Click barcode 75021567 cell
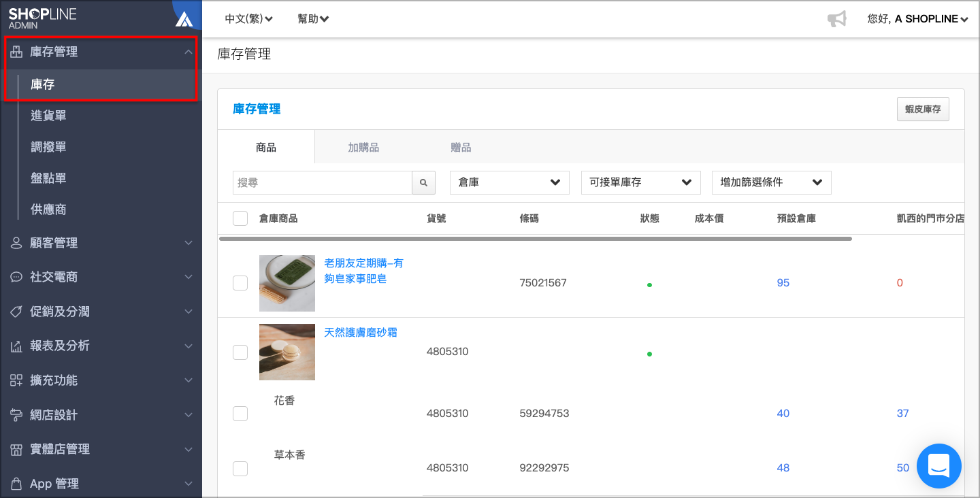 pos(543,283)
